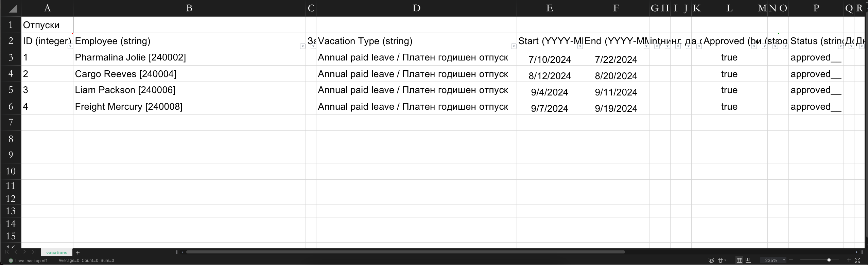Click horizontal scrollbar left arrow
The height and width of the screenshot is (265, 868).
[183, 252]
